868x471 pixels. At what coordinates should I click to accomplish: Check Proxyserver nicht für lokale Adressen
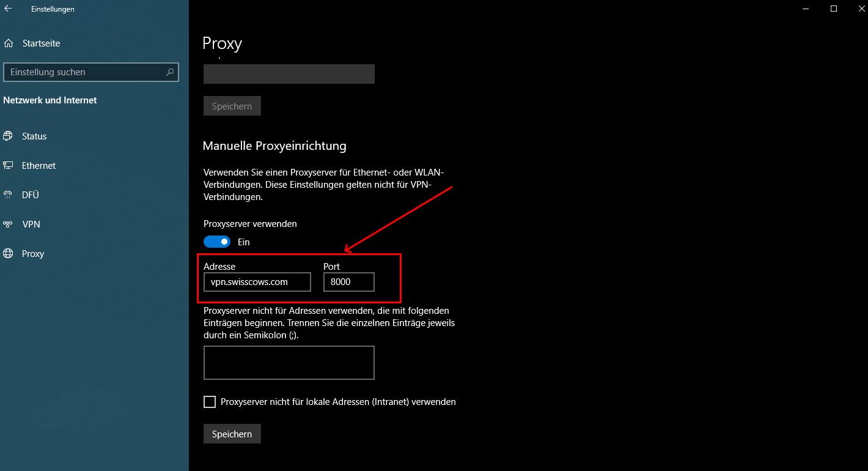(x=210, y=402)
